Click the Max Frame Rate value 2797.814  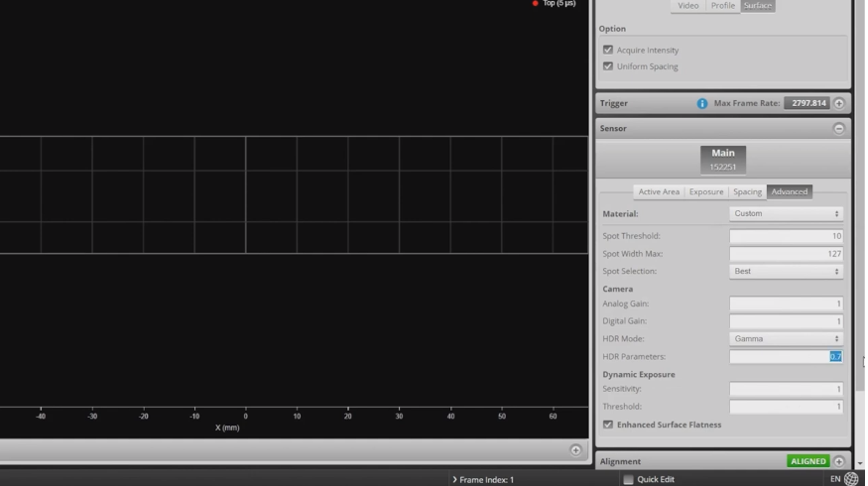807,103
